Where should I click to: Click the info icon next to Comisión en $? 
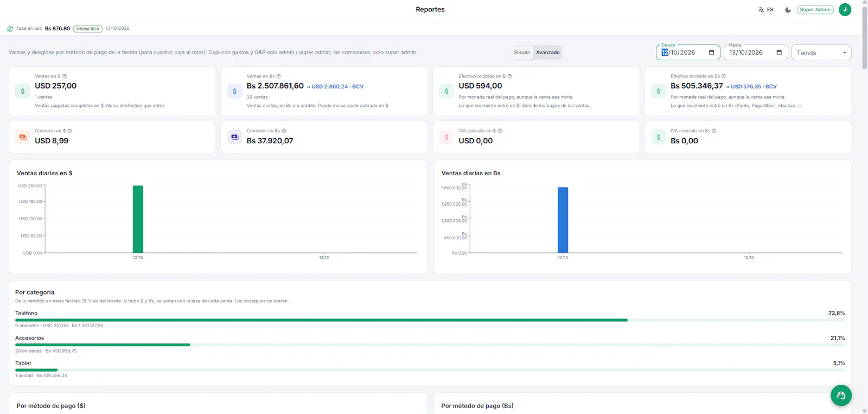click(x=69, y=131)
